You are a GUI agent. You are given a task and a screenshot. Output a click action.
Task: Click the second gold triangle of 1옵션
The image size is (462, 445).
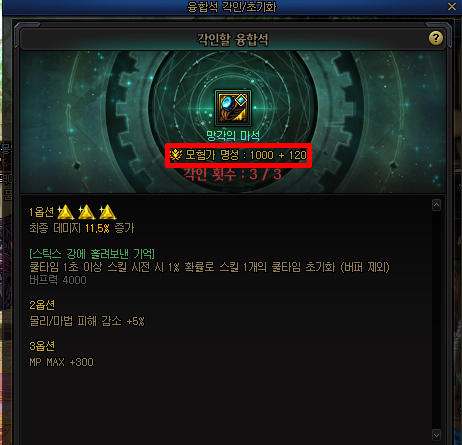pos(87,212)
